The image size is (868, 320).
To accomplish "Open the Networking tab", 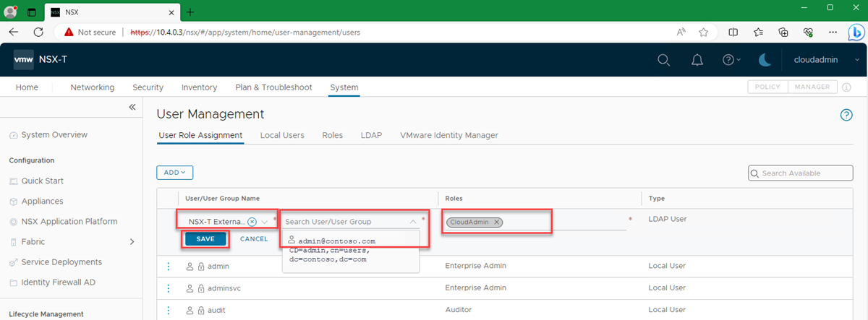I will point(93,87).
